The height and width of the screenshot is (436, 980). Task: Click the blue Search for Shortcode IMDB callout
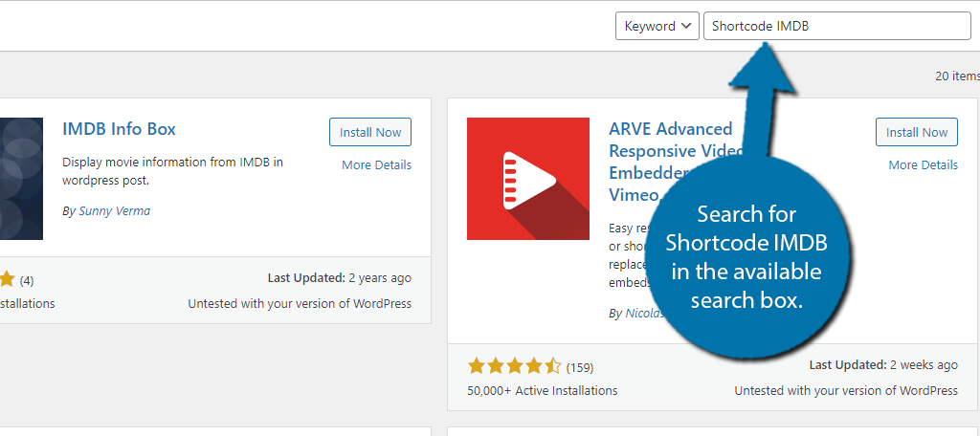746,257
